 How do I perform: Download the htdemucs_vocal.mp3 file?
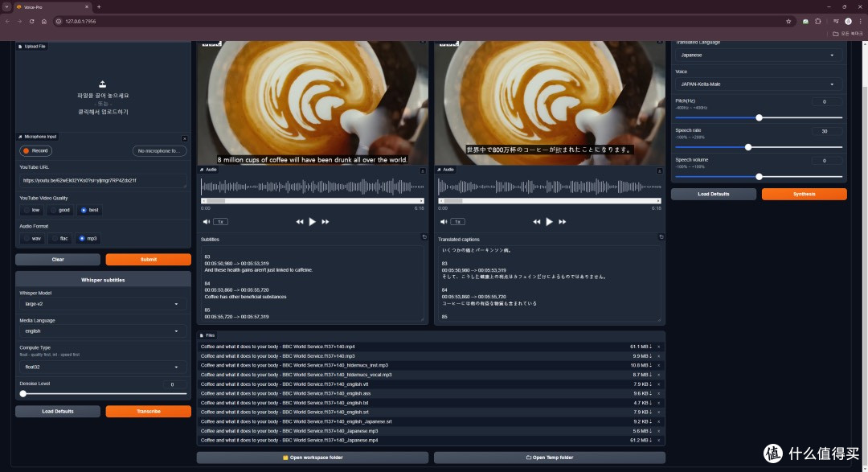click(x=641, y=375)
